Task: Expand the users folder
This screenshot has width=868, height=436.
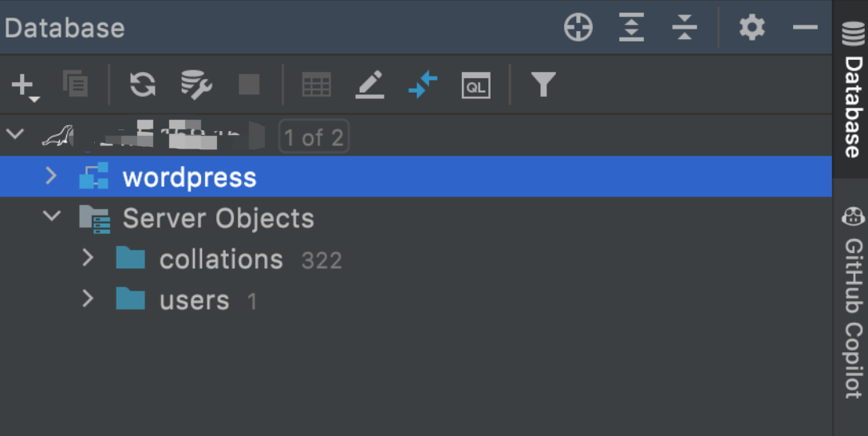Action: [x=88, y=299]
